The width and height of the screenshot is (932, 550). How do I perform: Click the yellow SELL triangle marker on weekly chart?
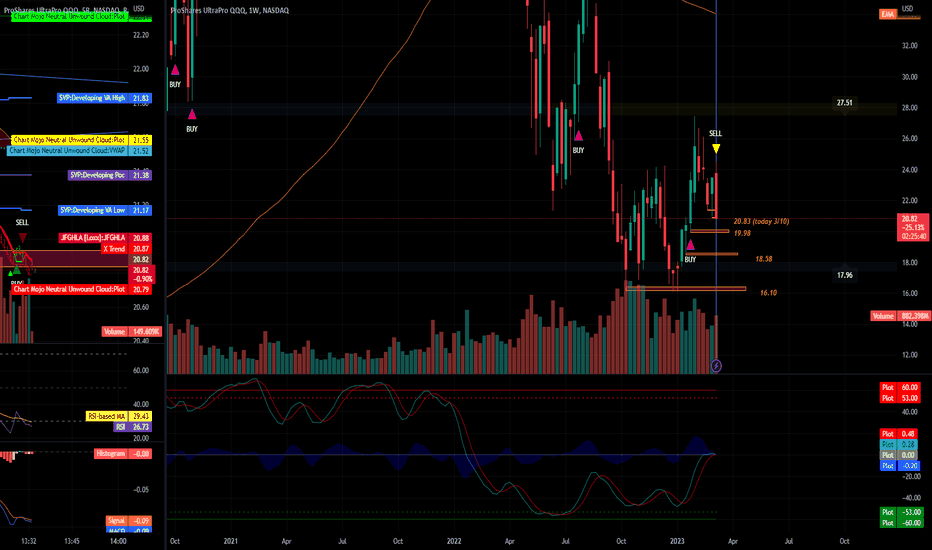[716, 148]
